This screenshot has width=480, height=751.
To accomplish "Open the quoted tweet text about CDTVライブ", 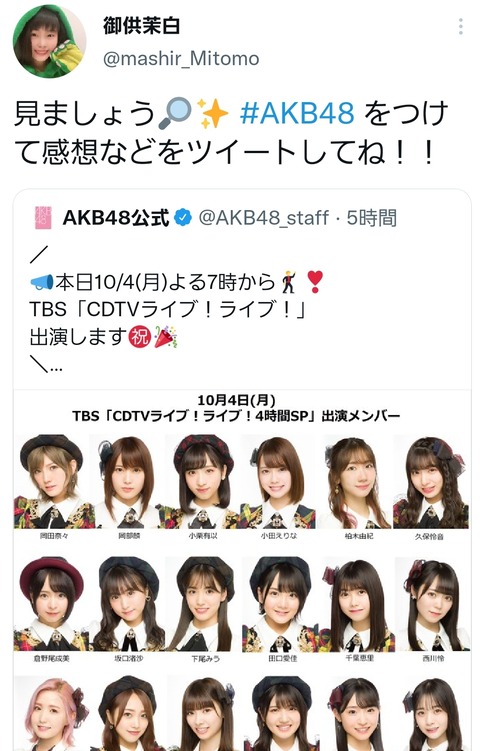I will pyautogui.click(x=177, y=309).
